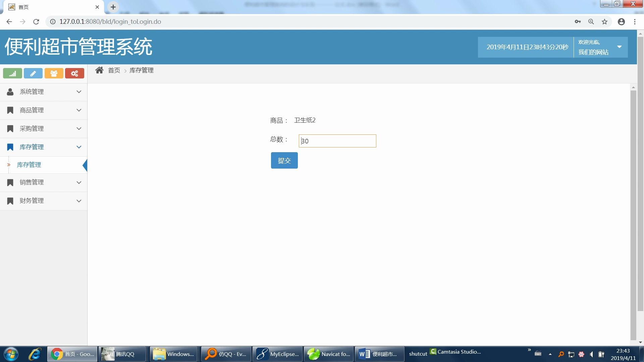Click the browser forward arrow
The image size is (644, 362).
coord(22,21)
